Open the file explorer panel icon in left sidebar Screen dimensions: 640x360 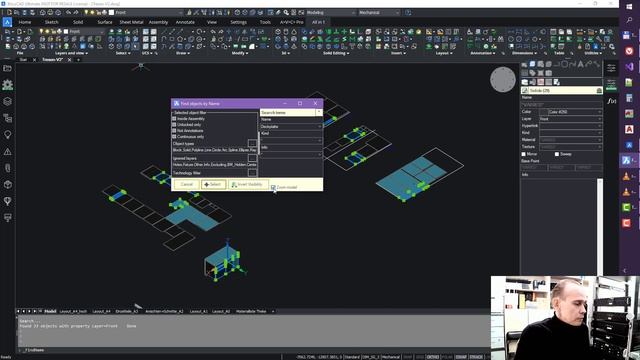pyautogui.click(x=7, y=68)
